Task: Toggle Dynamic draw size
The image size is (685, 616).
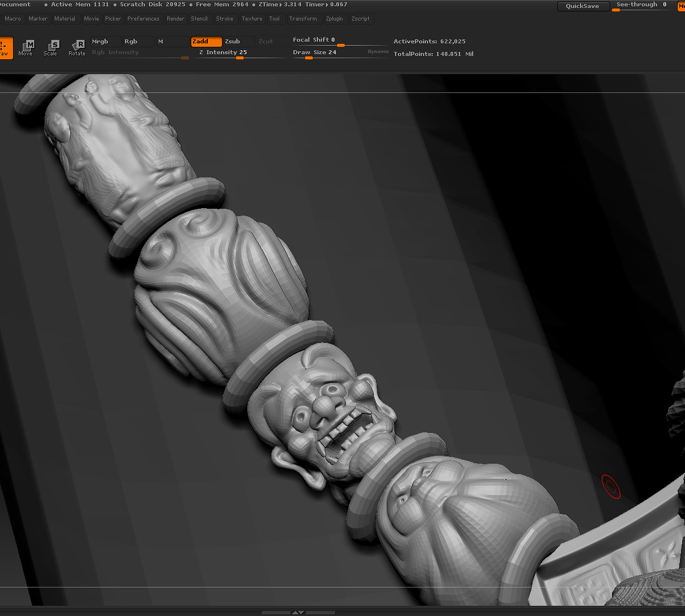Action: pyautogui.click(x=378, y=52)
